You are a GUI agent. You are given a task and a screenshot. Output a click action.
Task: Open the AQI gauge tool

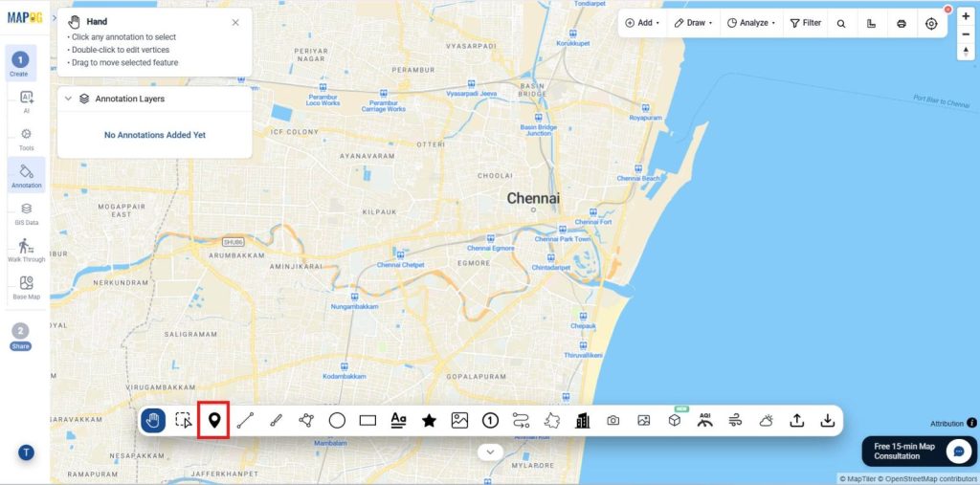[705, 420]
